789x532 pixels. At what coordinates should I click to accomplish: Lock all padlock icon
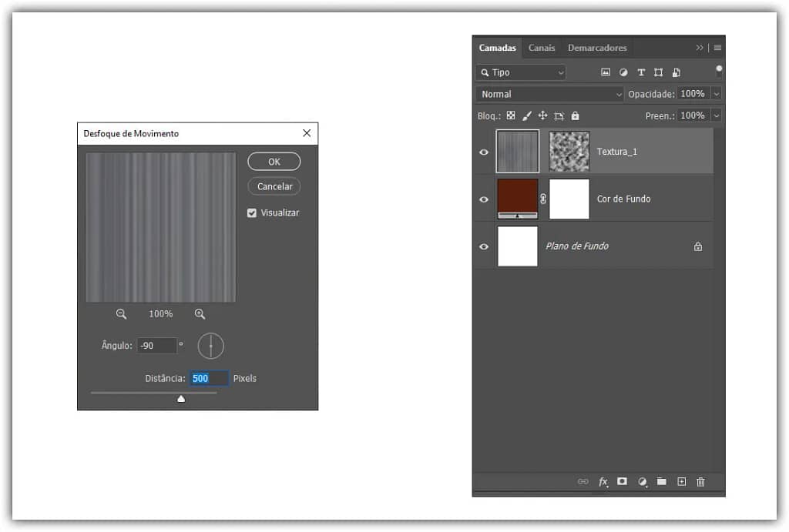click(x=575, y=115)
